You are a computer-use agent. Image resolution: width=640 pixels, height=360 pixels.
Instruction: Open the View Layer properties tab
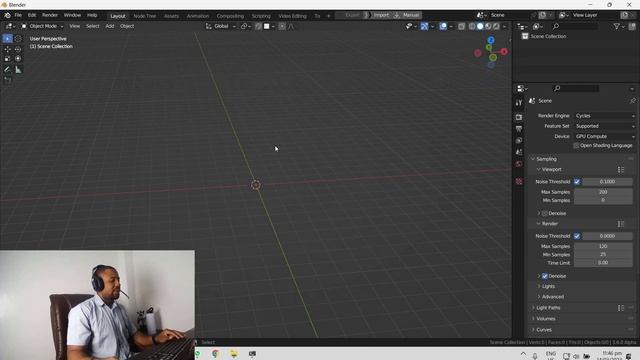[x=519, y=140]
